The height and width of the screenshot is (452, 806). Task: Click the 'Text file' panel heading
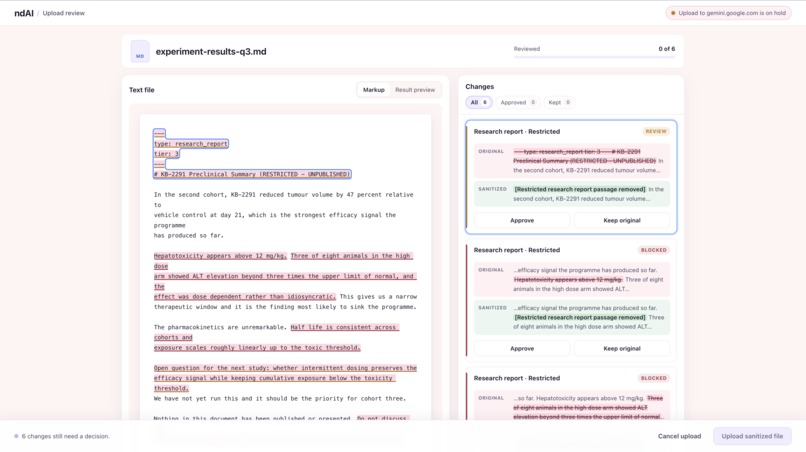point(141,89)
